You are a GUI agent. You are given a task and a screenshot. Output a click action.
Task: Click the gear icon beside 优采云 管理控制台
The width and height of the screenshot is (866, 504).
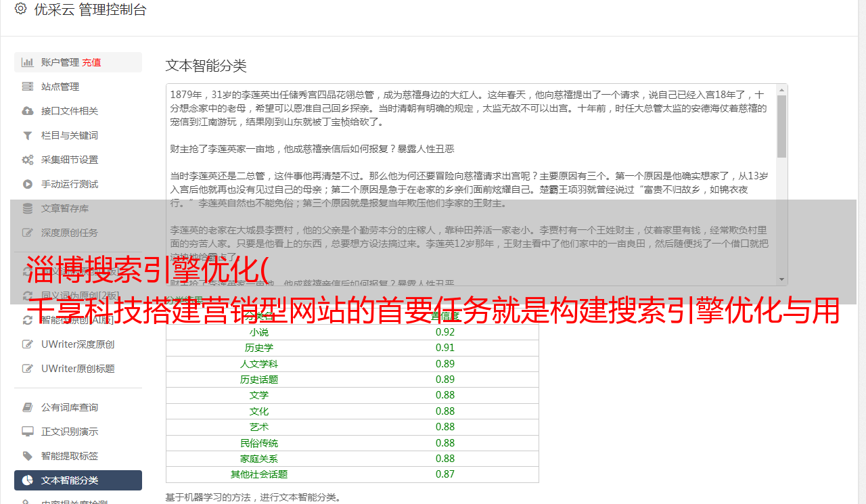point(20,9)
